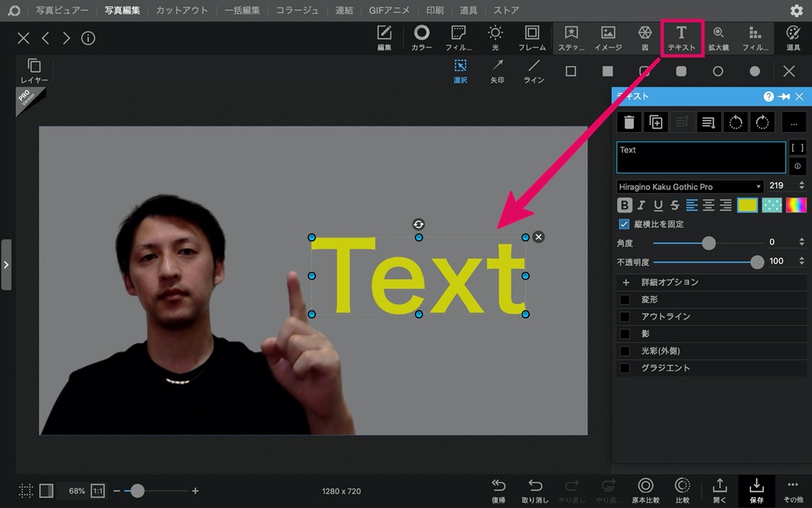Click the Text content input field

(x=701, y=157)
